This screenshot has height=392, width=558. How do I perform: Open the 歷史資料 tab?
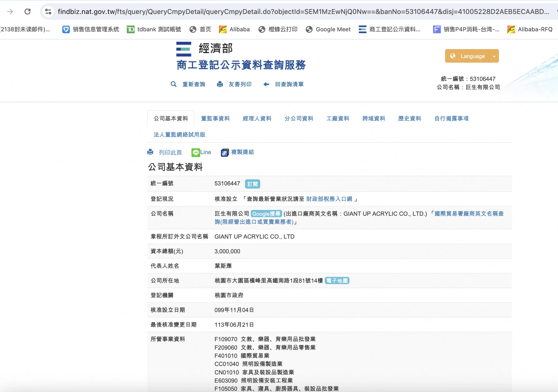pos(409,118)
